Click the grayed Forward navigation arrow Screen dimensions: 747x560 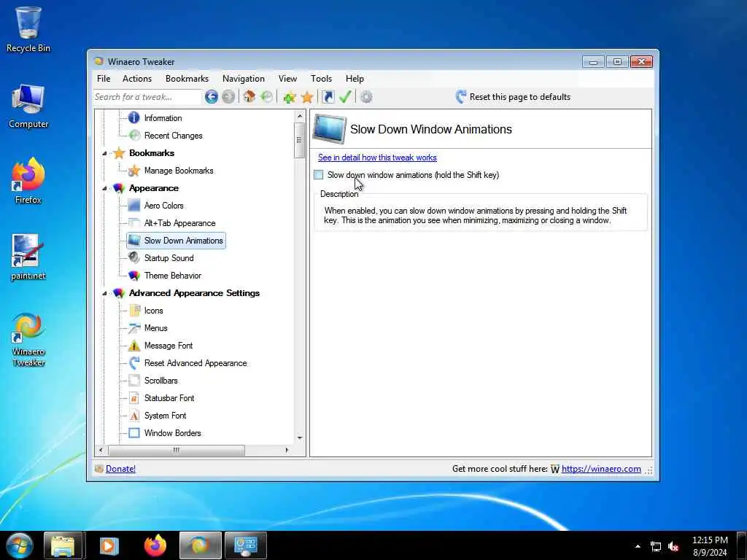point(228,97)
